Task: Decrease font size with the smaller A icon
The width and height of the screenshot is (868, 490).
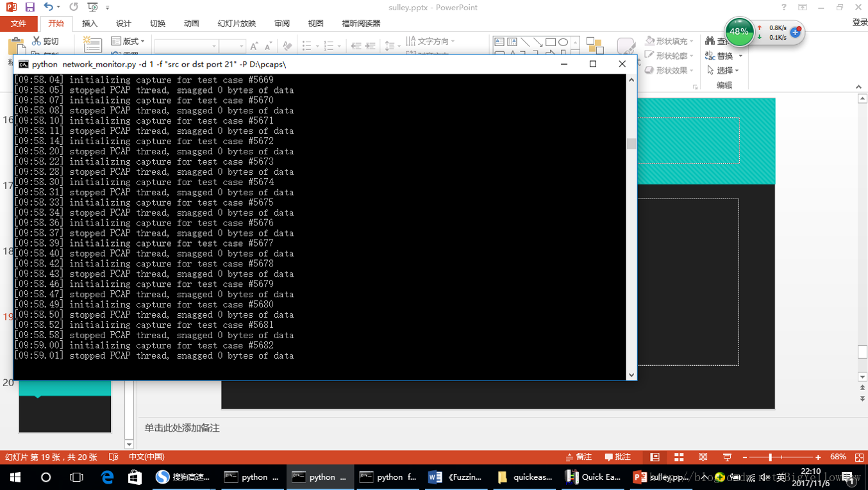Action: tap(269, 46)
